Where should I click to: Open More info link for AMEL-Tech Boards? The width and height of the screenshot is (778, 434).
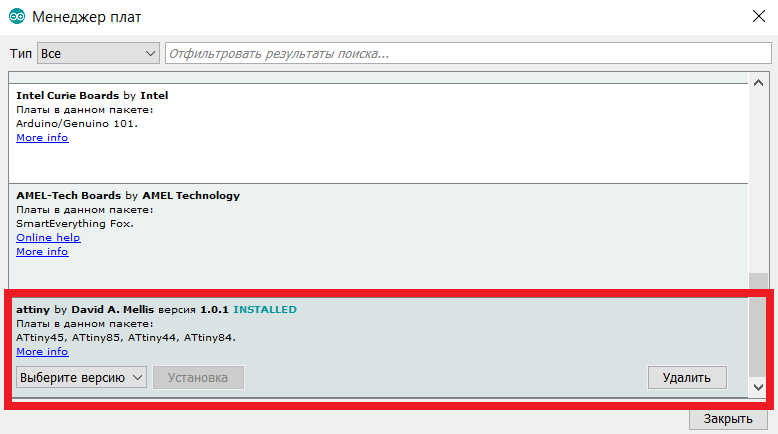42,251
